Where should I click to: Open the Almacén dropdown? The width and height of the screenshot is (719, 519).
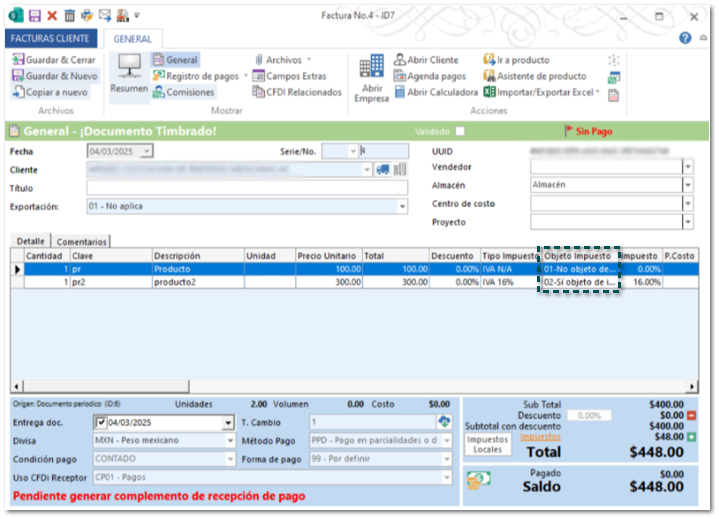[x=688, y=185]
